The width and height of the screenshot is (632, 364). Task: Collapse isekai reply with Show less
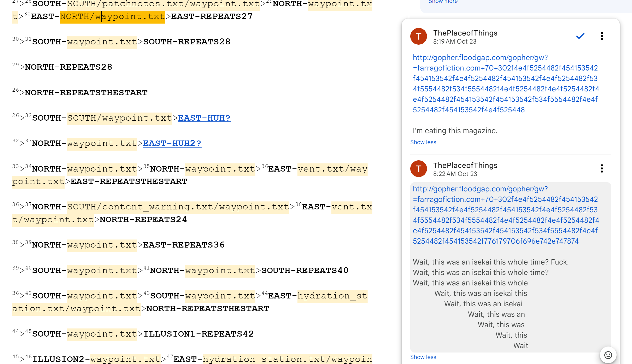[x=423, y=357]
